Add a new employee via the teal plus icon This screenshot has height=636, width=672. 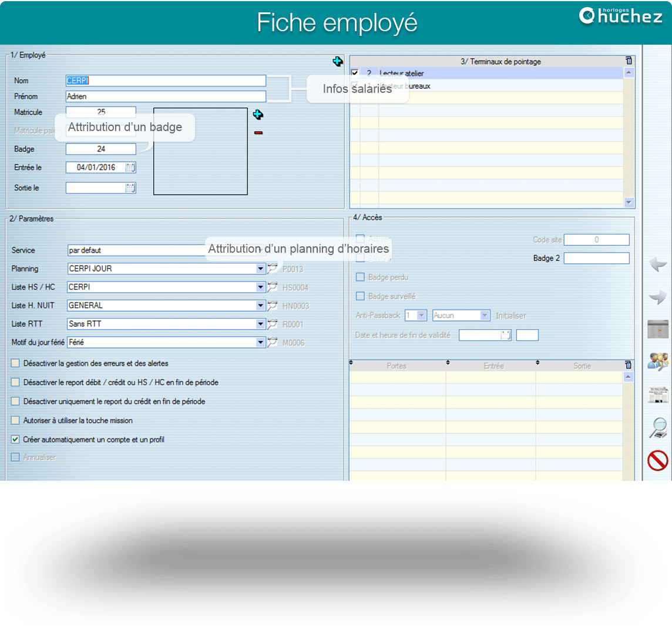tap(338, 61)
